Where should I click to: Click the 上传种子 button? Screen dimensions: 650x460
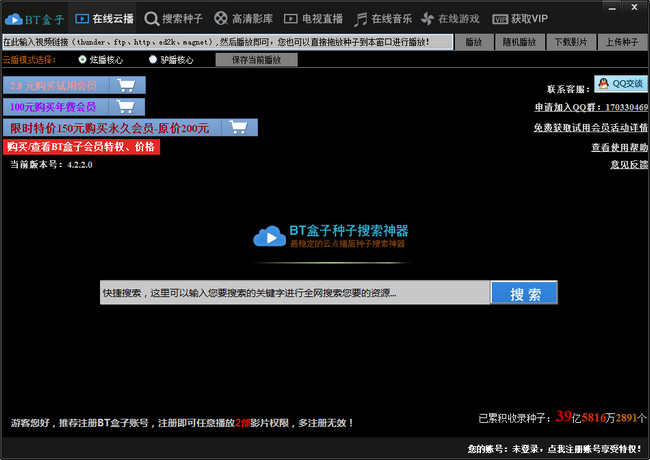click(622, 42)
